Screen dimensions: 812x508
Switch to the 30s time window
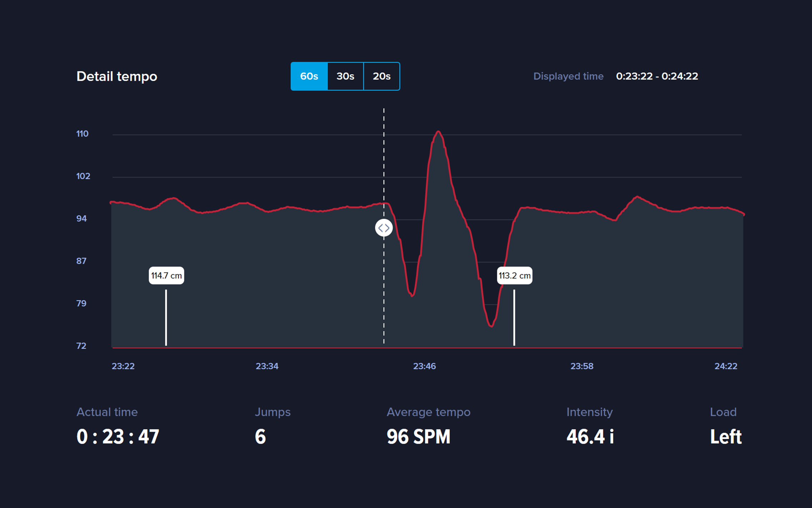pyautogui.click(x=345, y=76)
